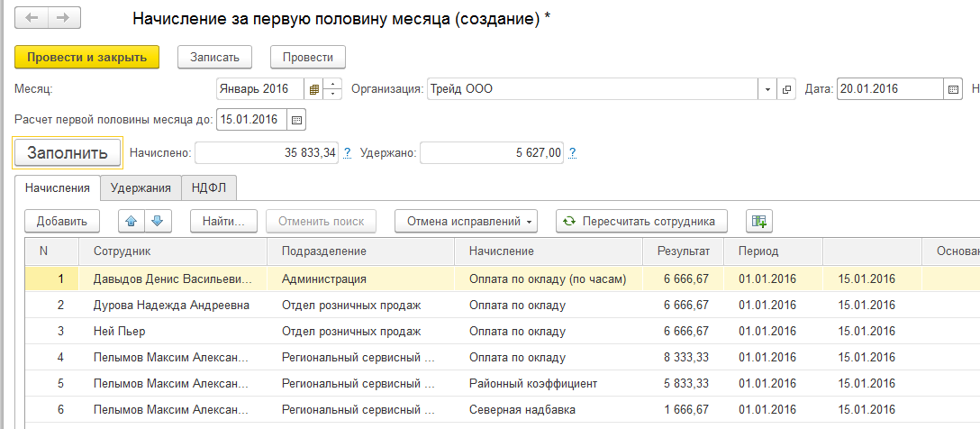The width and height of the screenshot is (980, 429).
Task: Click the Заполнить button
Action: tap(68, 152)
